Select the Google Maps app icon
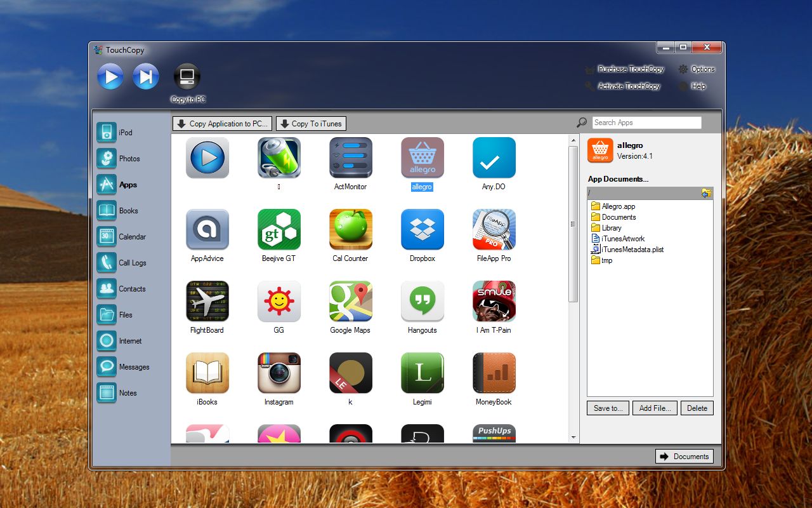812x508 pixels. (351, 302)
